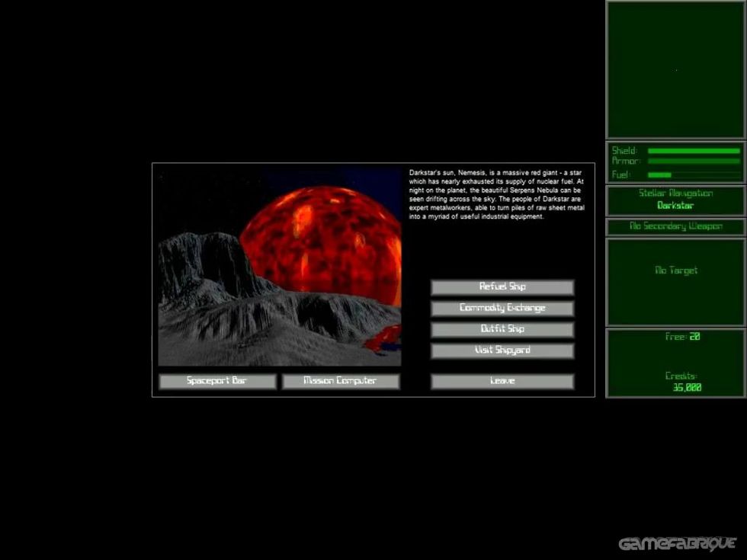
Task: Click the Darkstar planet description text
Action: (496, 195)
